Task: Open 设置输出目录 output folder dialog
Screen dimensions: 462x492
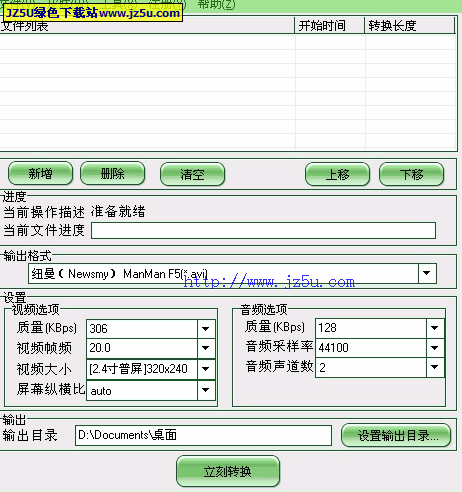Action: [x=396, y=435]
